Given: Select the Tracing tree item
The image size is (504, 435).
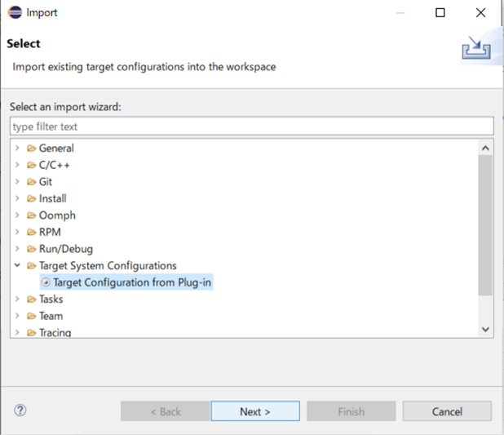Looking at the screenshot, I should click(55, 332).
